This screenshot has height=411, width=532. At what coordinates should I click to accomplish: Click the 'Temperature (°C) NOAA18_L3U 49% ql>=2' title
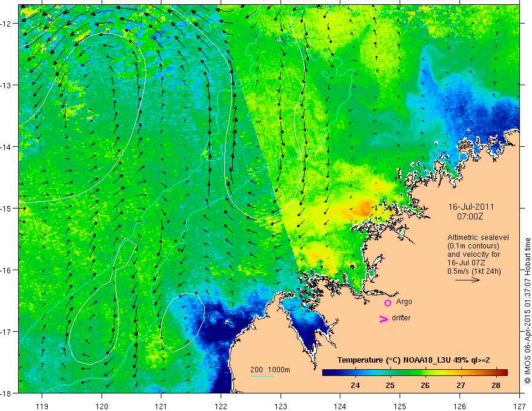pyautogui.click(x=414, y=360)
